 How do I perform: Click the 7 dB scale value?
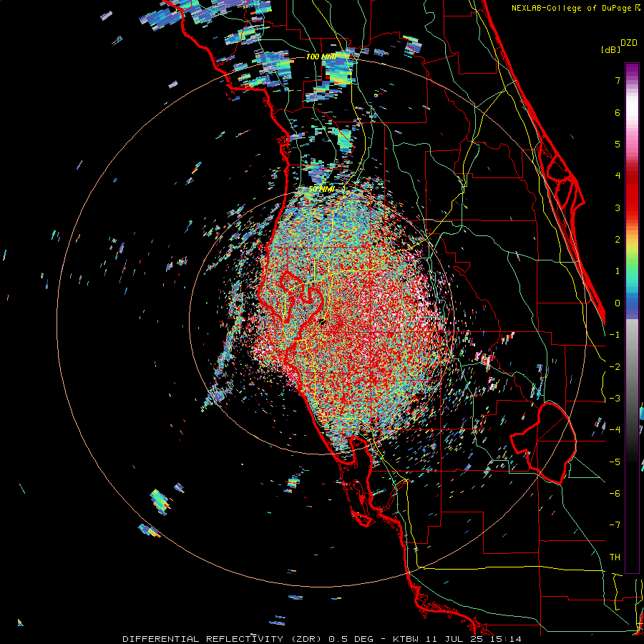pos(618,80)
